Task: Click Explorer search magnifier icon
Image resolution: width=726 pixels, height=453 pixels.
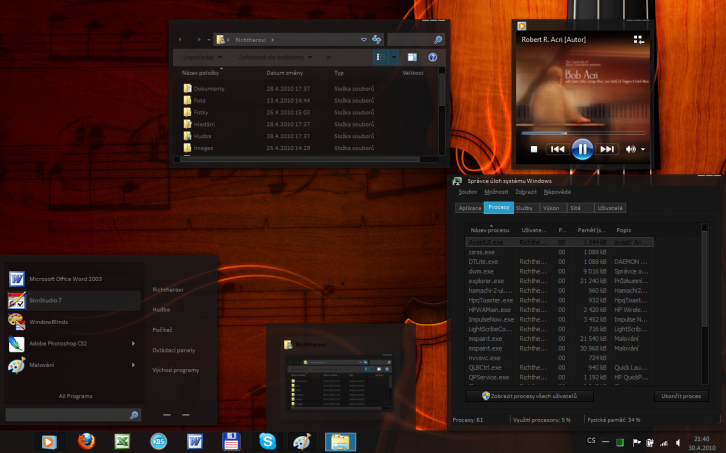Action: pos(438,40)
